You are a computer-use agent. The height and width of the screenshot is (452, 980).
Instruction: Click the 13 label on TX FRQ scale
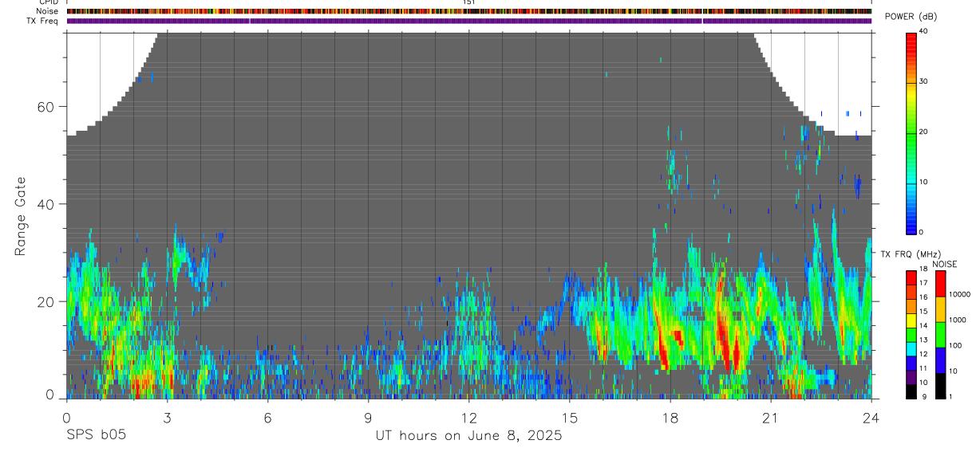pyautogui.click(x=923, y=340)
